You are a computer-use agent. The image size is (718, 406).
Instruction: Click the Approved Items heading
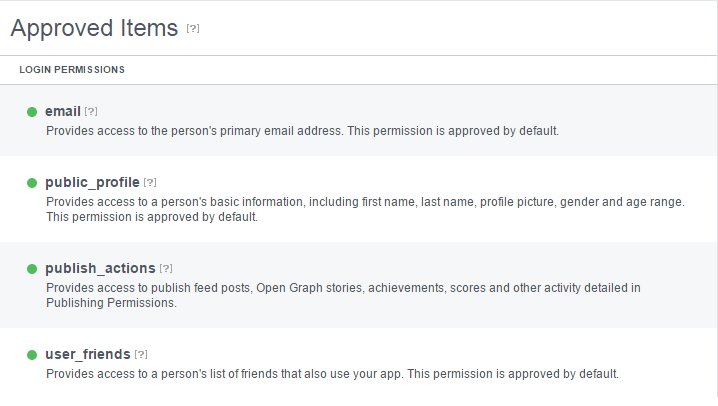pos(94,28)
